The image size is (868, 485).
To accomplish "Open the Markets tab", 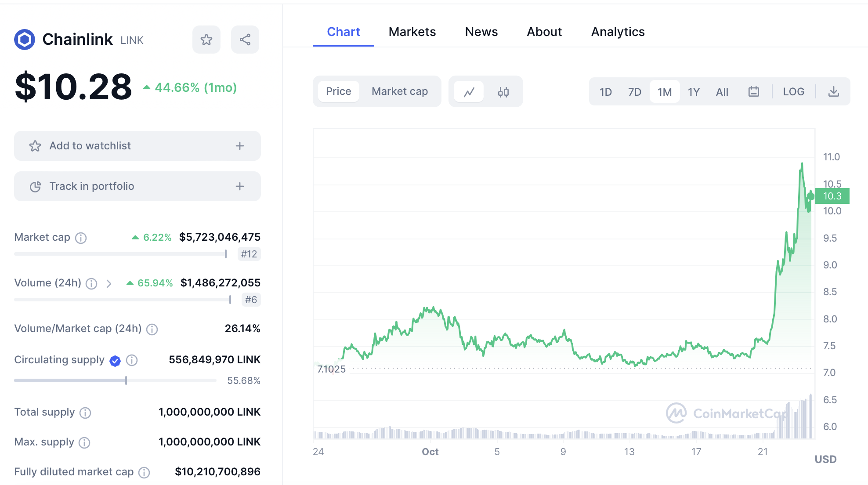I will [x=412, y=32].
